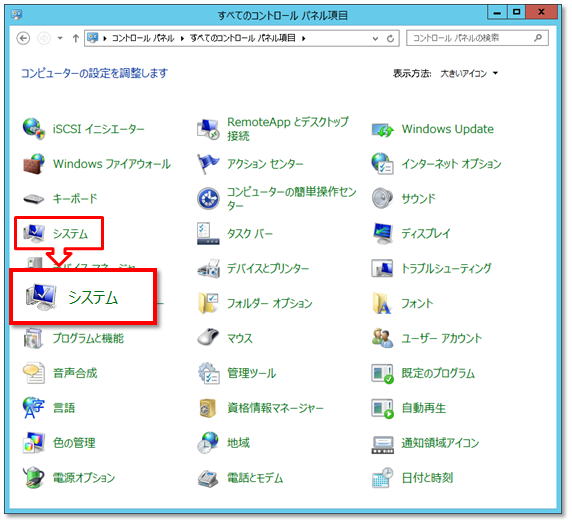Screen dimensions: 572x524
Task: Expand arrow after コントロール パネル in breadcrumb
Action: [182, 38]
